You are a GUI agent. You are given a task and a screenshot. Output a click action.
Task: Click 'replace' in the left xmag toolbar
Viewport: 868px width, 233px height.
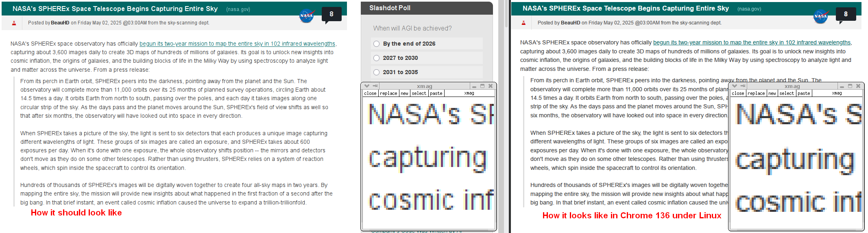[x=388, y=93]
